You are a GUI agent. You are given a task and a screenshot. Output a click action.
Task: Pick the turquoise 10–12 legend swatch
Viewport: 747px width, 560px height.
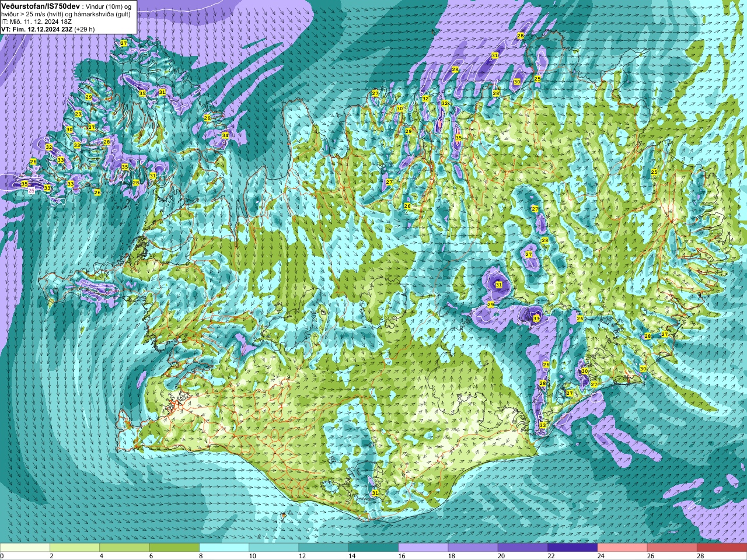[274, 548]
